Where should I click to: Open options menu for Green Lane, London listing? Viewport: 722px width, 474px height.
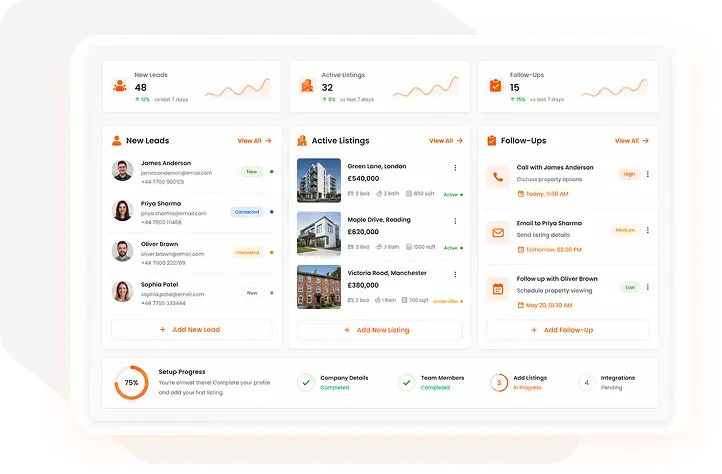tap(455, 168)
